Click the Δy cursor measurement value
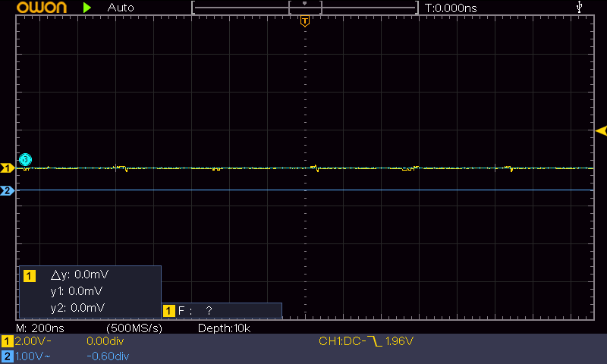The height and width of the screenshot is (364, 607). (x=77, y=275)
